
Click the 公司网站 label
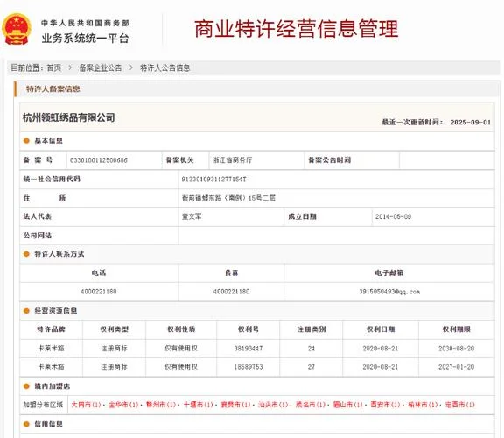point(38,236)
